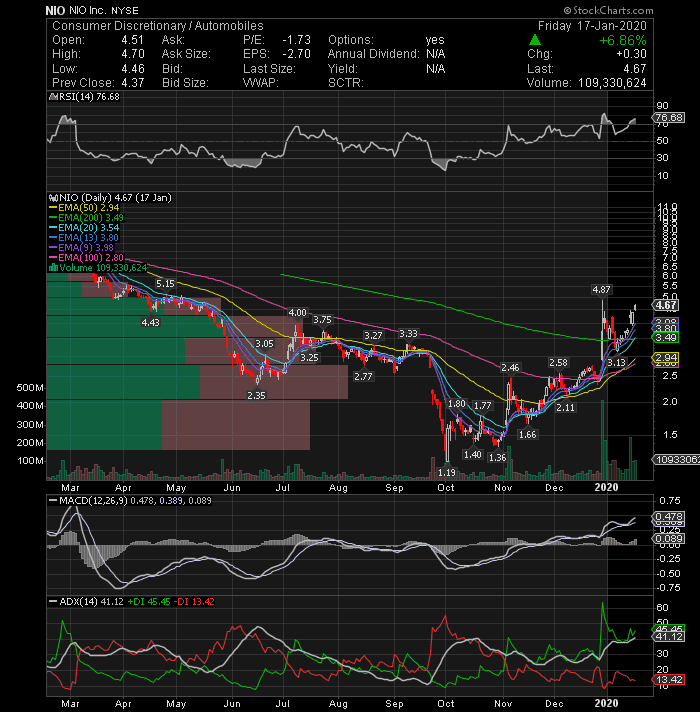Click the 2.35 price low annotation

point(256,396)
